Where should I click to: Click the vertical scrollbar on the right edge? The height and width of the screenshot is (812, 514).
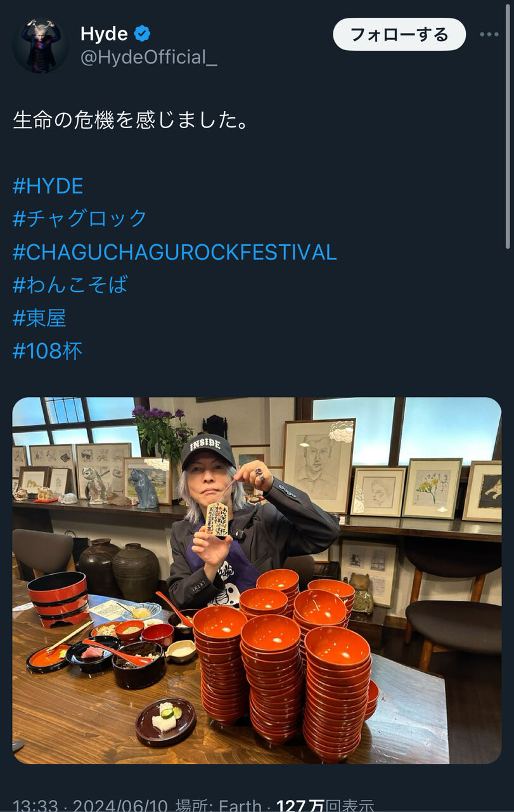point(508,127)
